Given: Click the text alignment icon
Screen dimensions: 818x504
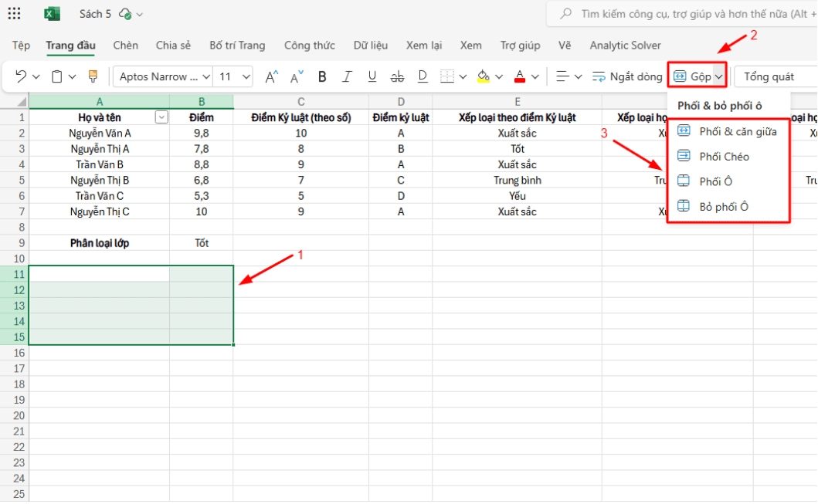Looking at the screenshot, I should 562,77.
